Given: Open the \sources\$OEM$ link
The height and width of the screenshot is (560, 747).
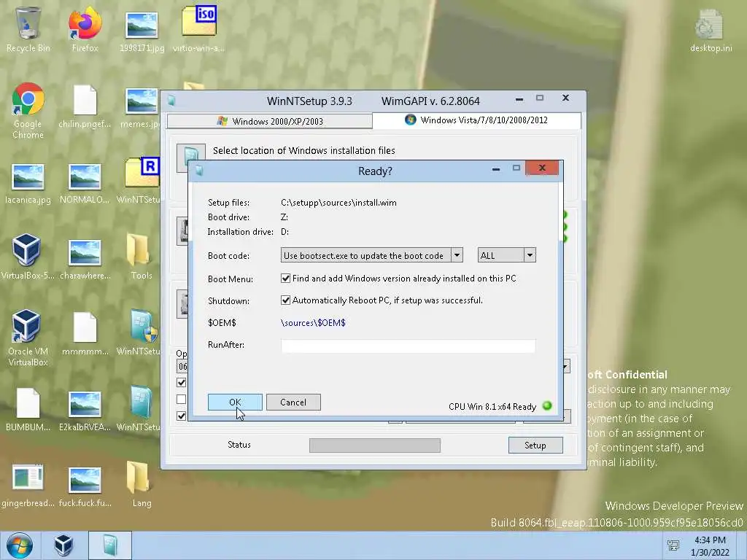Looking at the screenshot, I should 313,323.
